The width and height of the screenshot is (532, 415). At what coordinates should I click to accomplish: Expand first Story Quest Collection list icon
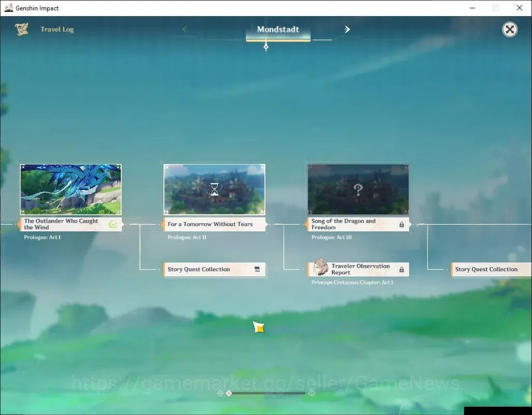(257, 269)
